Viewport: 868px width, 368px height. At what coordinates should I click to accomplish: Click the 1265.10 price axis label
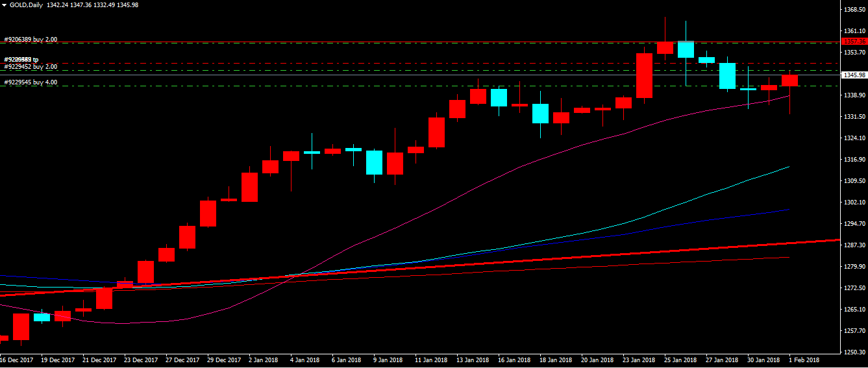click(854, 310)
